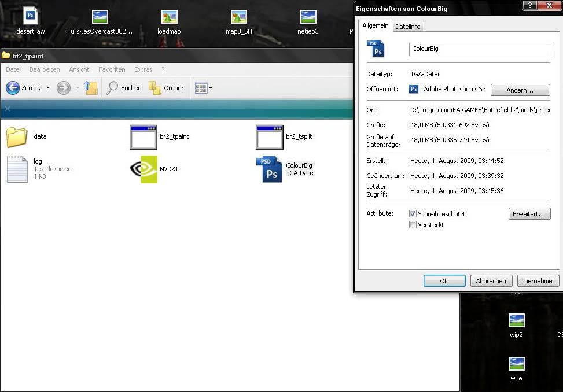This screenshot has width=563, height=392.
Task: Enable the Versteckt checkbox
Action: tap(413, 225)
